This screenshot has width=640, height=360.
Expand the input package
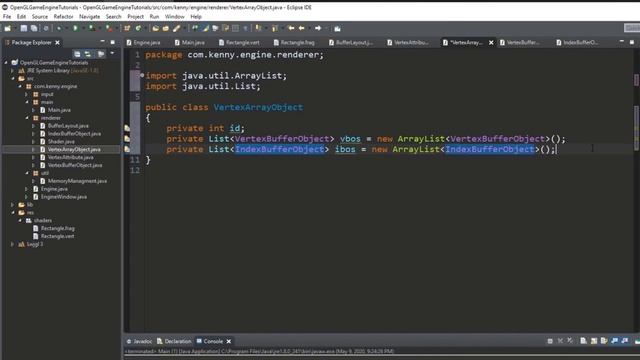coord(27,94)
